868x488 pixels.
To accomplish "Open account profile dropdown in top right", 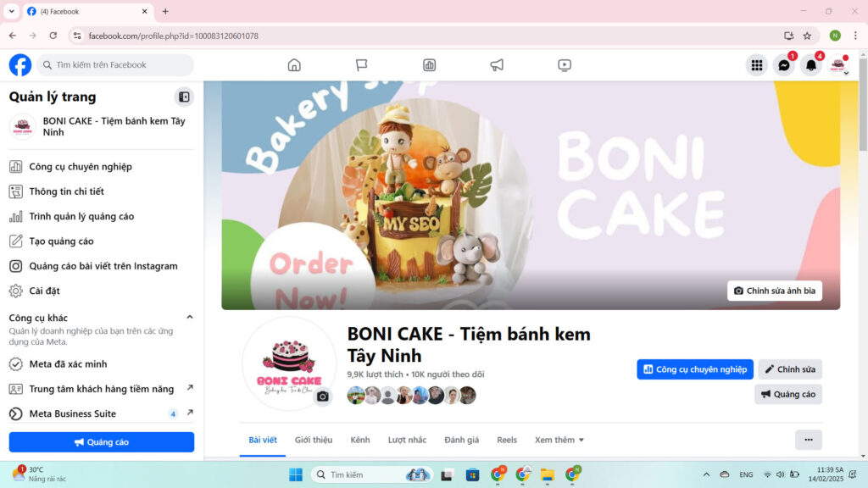I will 838,65.
